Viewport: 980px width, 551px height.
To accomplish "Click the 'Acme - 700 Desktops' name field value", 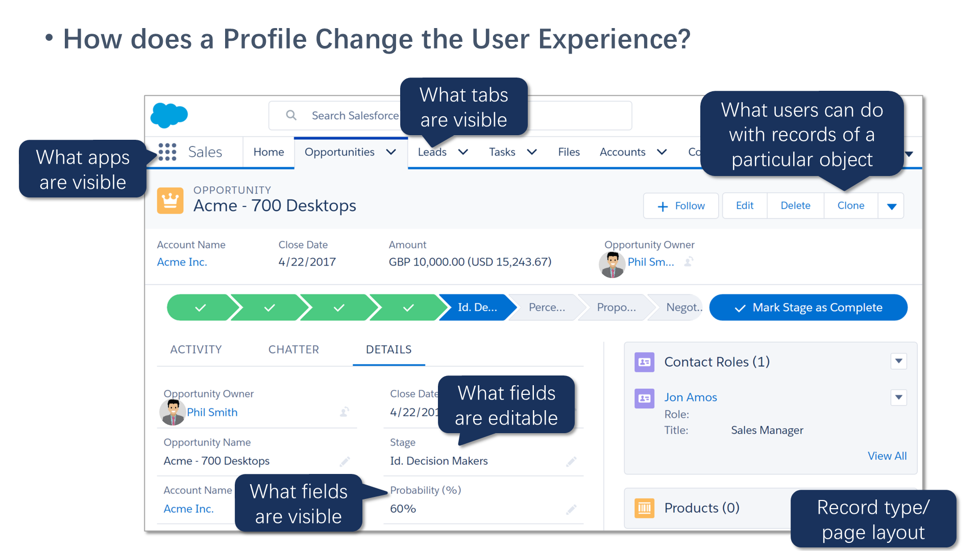I will (216, 461).
